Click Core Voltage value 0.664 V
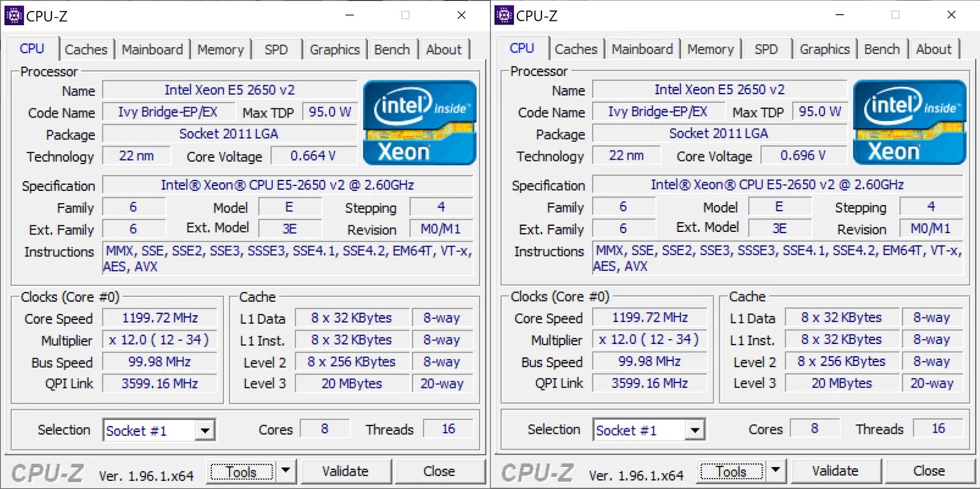980x489 pixels. coord(314,156)
